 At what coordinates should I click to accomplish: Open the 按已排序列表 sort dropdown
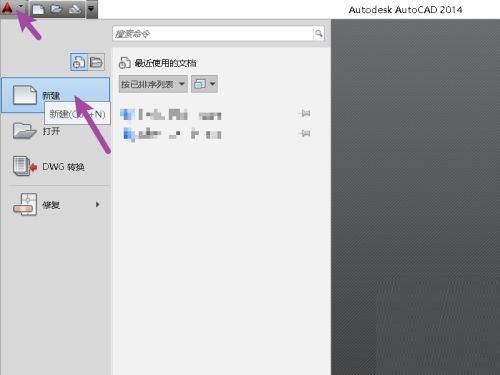(x=153, y=84)
